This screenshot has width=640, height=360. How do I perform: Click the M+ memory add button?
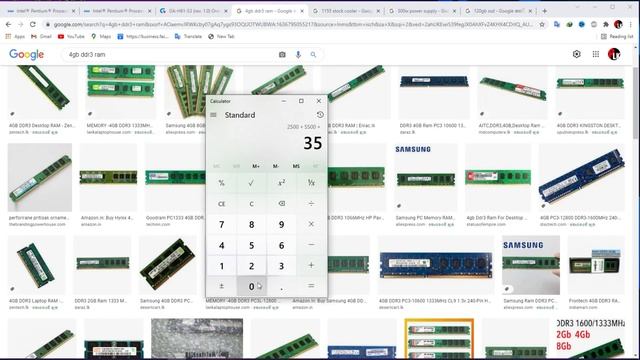(256, 166)
